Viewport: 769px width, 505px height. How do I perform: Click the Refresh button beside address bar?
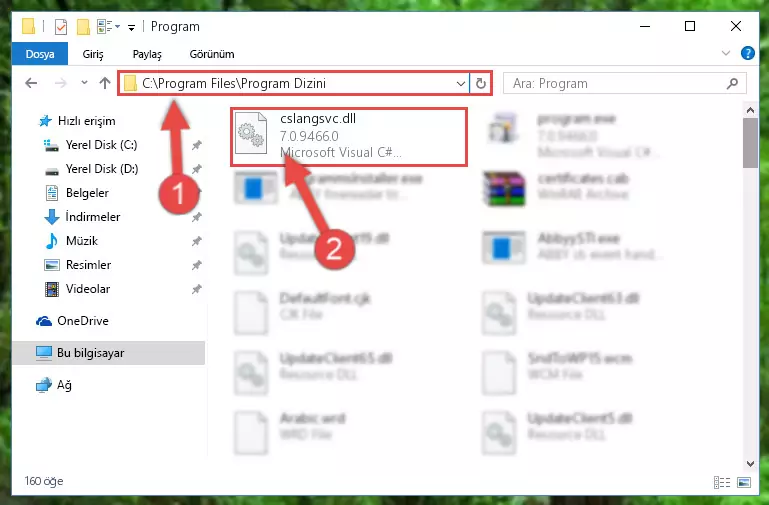tap(481, 83)
